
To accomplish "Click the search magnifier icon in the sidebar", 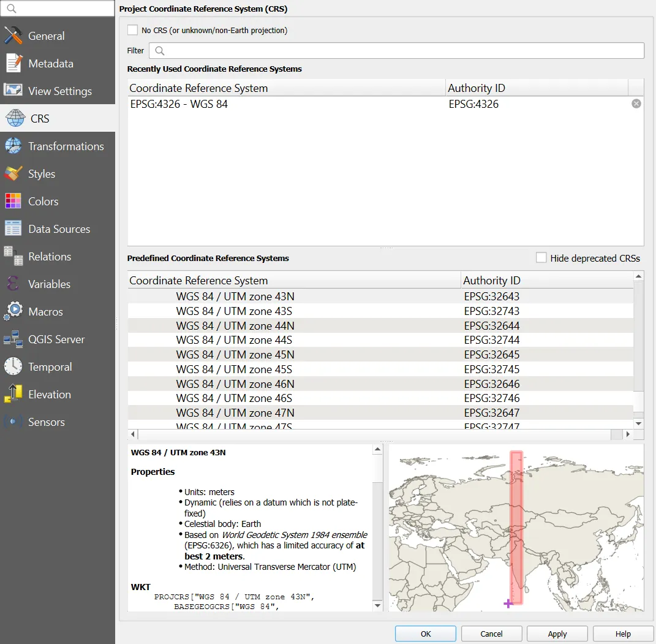I will 12,9.
